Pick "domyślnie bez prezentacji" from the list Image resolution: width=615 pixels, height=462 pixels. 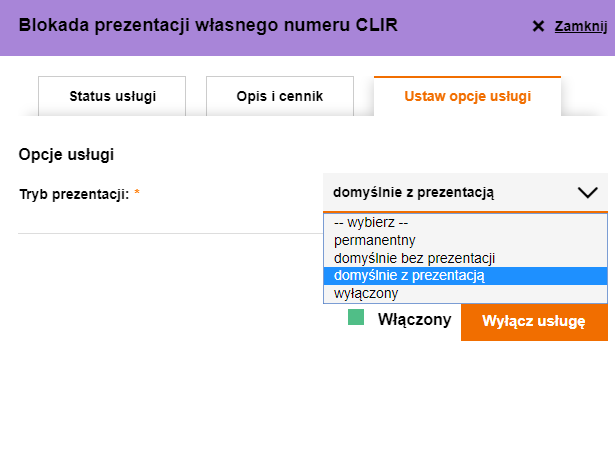pyautogui.click(x=414, y=258)
